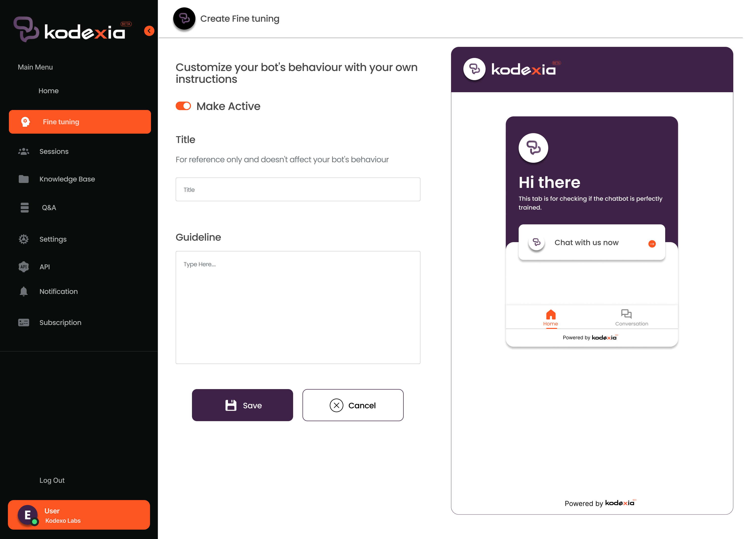Click the Save button
Image resolution: width=756 pixels, height=539 pixels.
[x=242, y=405]
